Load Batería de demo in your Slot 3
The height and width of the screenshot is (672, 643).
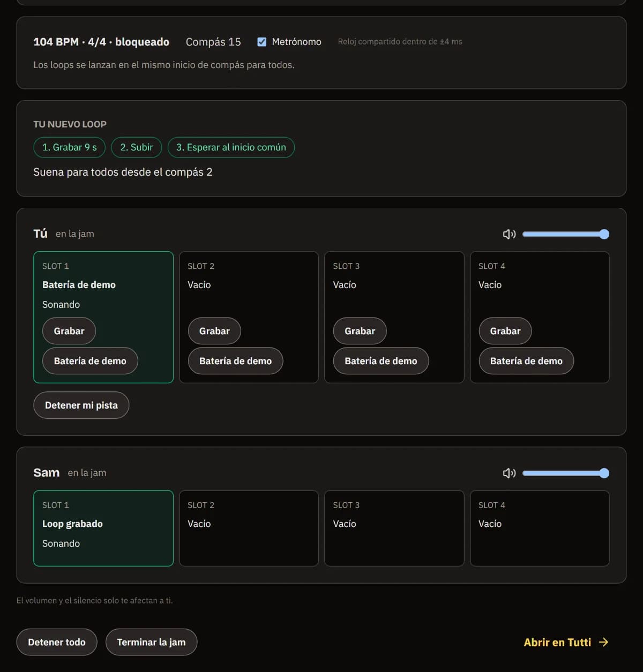pyautogui.click(x=381, y=361)
